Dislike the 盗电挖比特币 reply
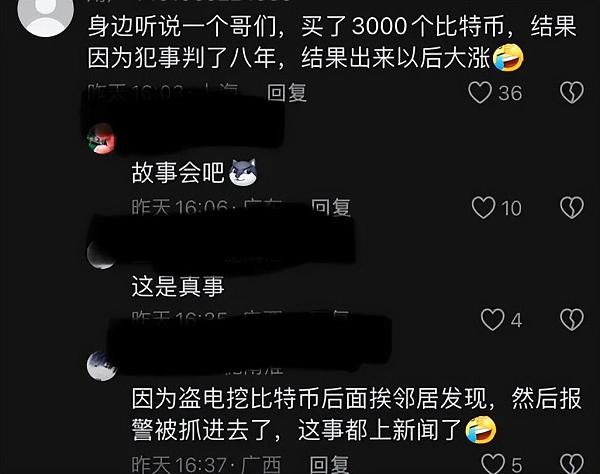 [x=572, y=464]
